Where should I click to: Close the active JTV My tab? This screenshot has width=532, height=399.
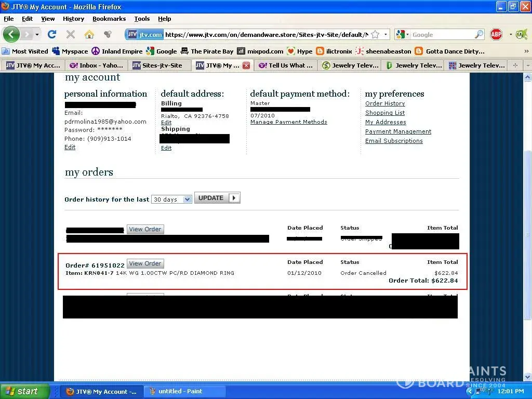click(x=246, y=65)
